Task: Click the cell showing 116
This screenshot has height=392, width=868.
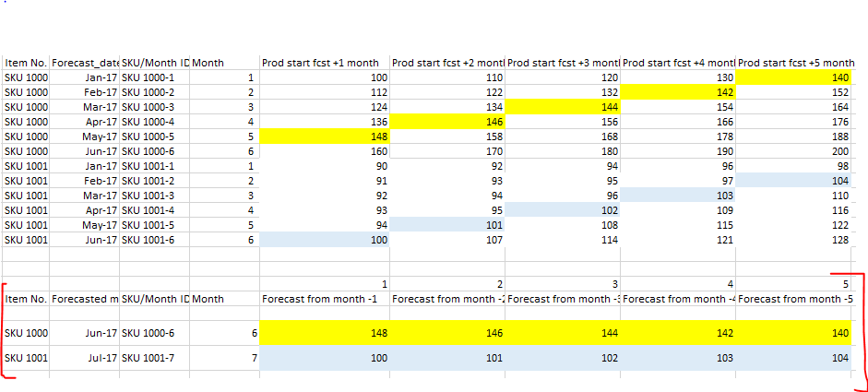Action: pos(793,210)
